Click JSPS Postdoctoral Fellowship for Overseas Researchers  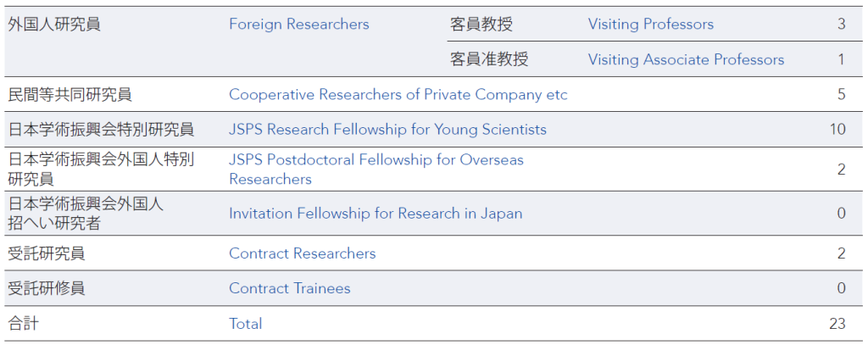[x=376, y=170]
